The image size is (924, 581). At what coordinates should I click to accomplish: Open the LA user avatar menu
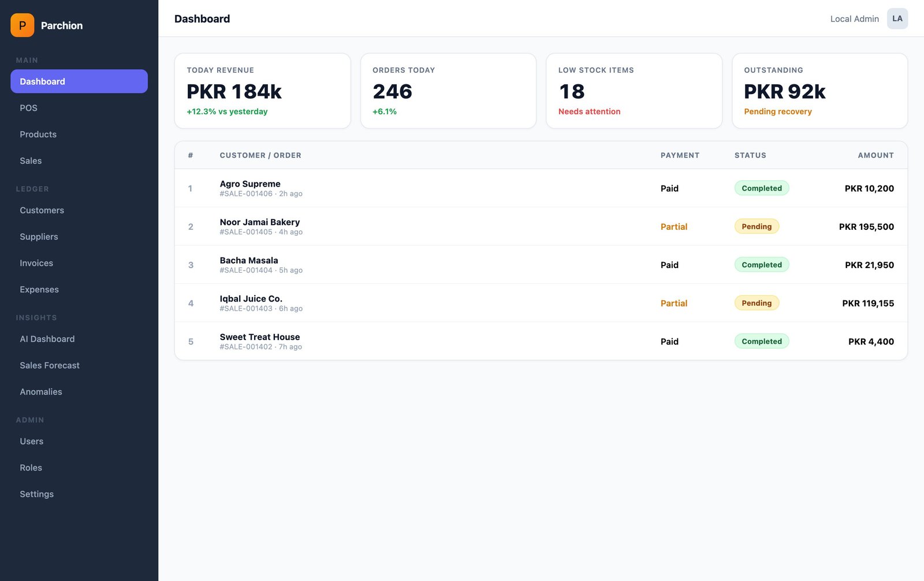pos(897,18)
